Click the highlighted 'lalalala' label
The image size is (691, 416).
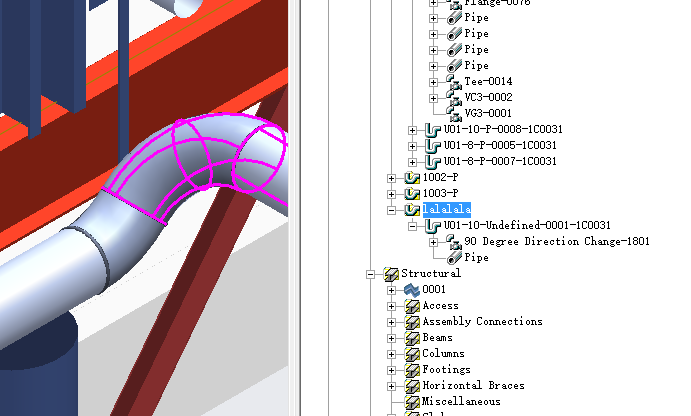[x=447, y=209]
